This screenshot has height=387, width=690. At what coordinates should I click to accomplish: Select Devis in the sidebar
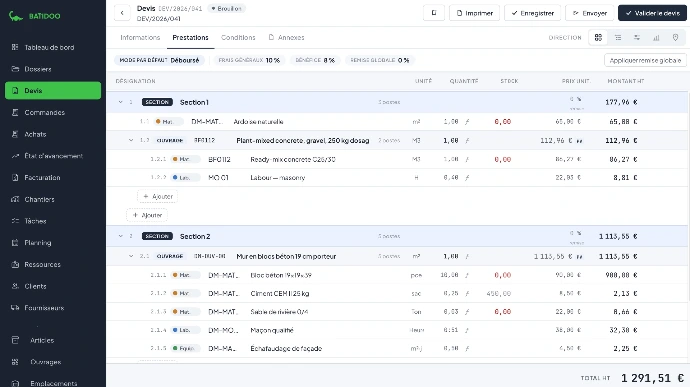tap(53, 91)
